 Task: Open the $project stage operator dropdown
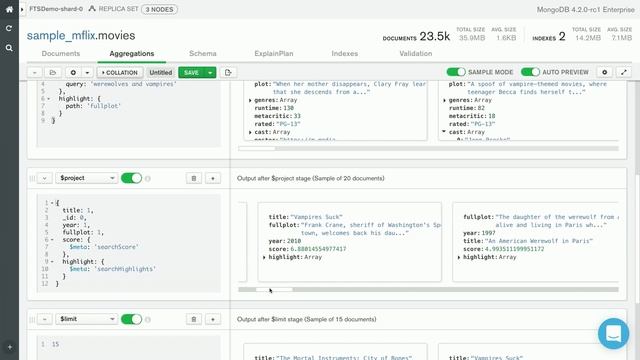86,178
